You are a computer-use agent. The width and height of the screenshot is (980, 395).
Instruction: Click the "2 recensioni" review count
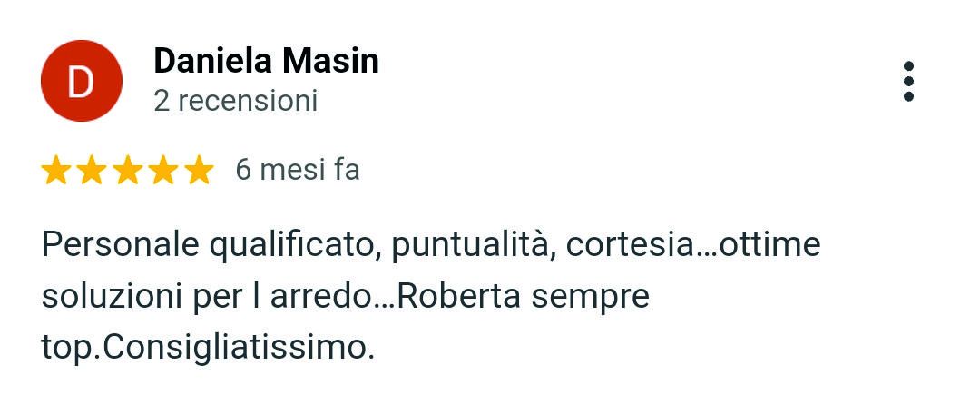236,101
